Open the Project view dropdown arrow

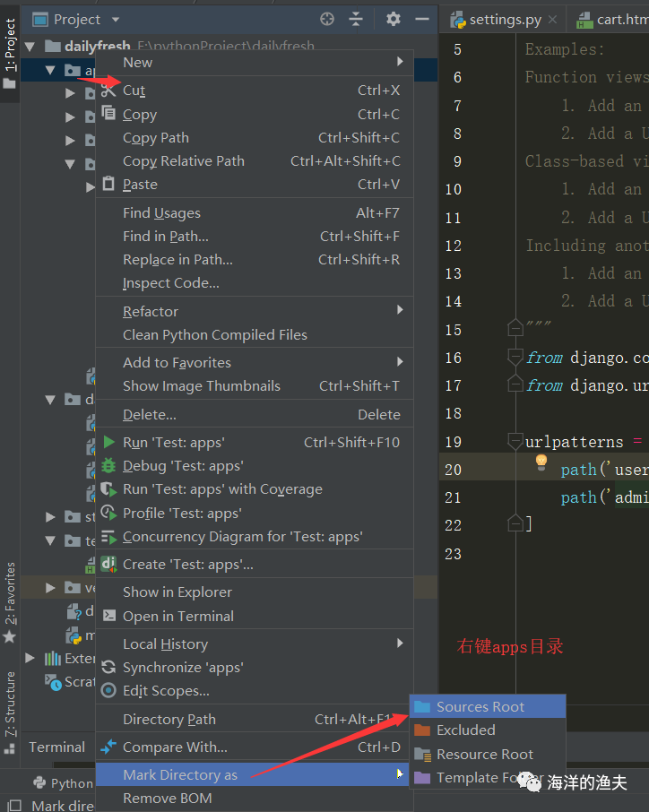[x=116, y=20]
